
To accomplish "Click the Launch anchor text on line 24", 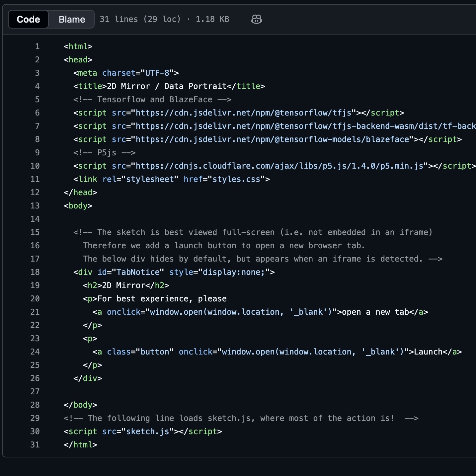I will (428, 352).
